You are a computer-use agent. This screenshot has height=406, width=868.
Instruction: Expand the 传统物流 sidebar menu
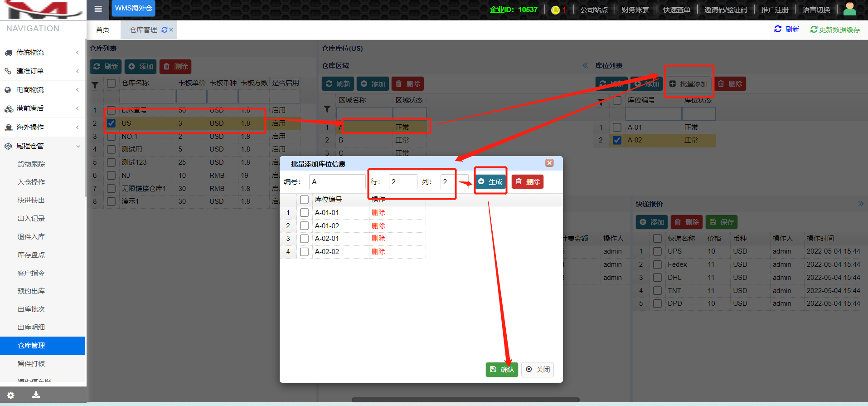pyautogui.click(x=43, y=53)
